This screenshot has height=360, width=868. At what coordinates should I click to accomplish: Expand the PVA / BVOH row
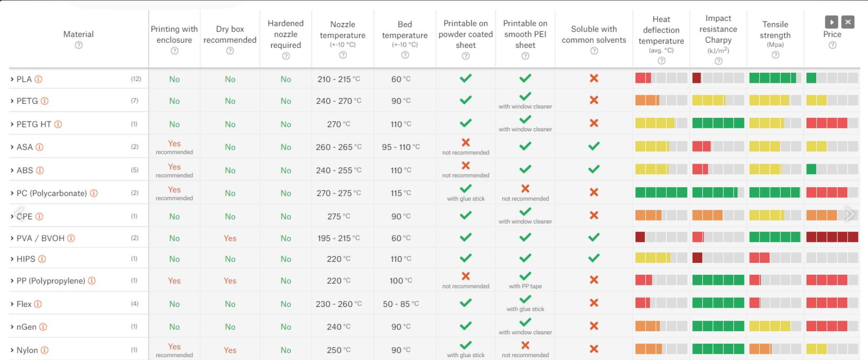[x=12, y=238]
